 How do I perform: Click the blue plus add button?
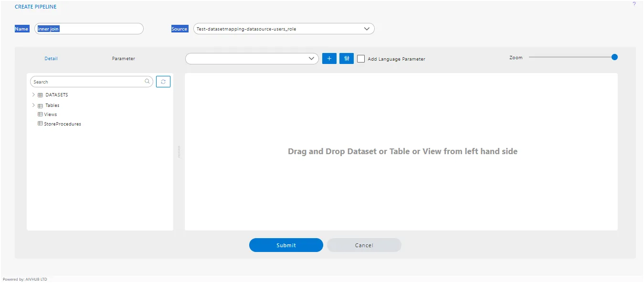(x=329, y=59)
